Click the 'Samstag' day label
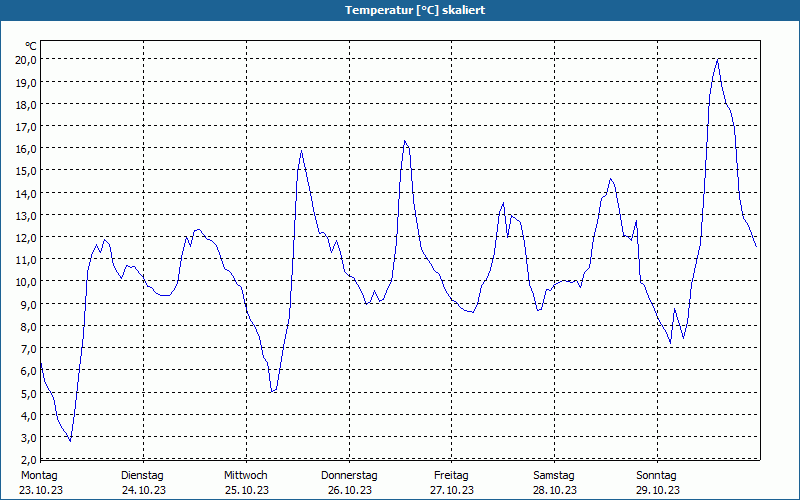This screenshot has width=800, height=500. tap(554, 476)
